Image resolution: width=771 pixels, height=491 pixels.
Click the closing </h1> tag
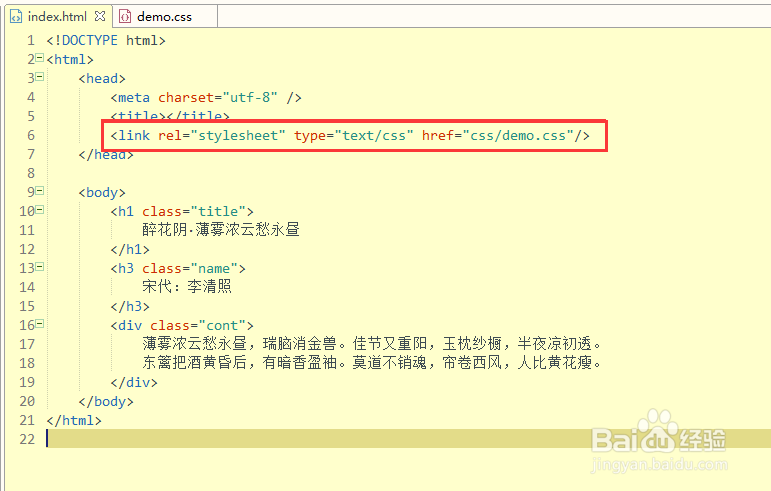tap(130, 249)
